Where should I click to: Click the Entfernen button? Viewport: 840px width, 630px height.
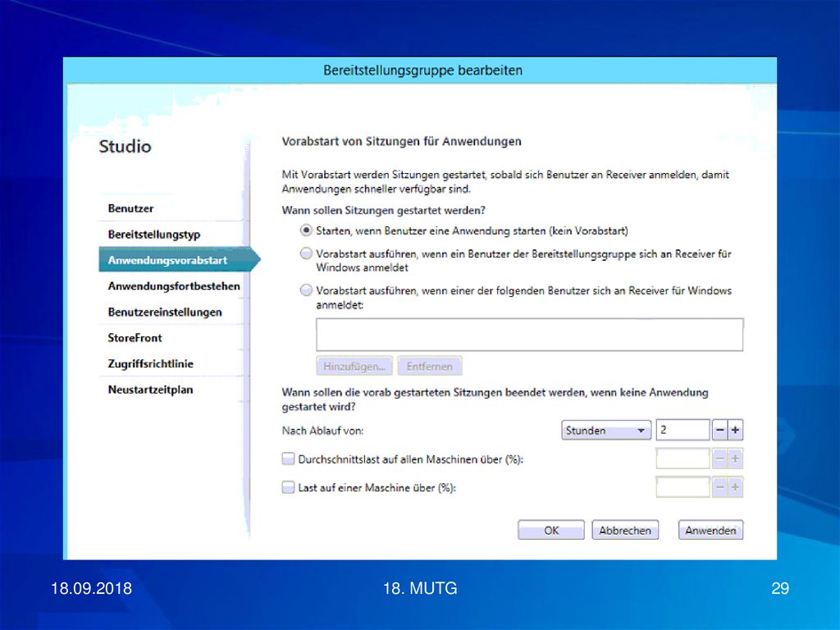pos(430,367)
